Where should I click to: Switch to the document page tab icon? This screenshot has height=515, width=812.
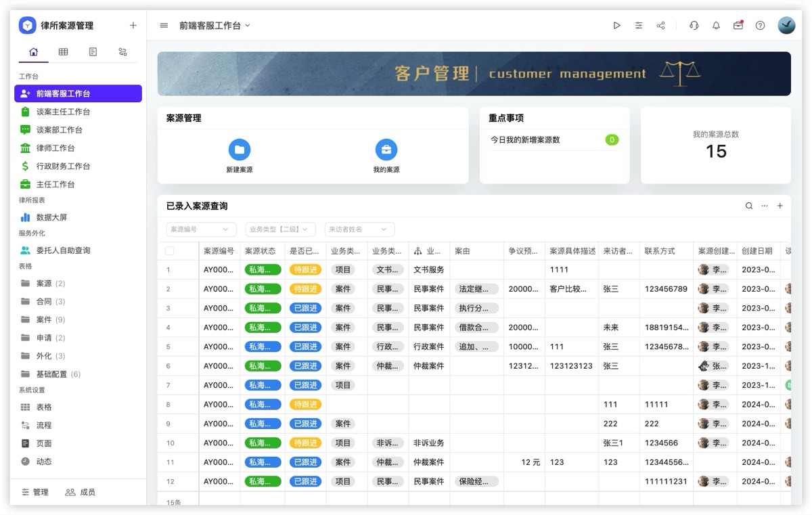coord(93,51)
